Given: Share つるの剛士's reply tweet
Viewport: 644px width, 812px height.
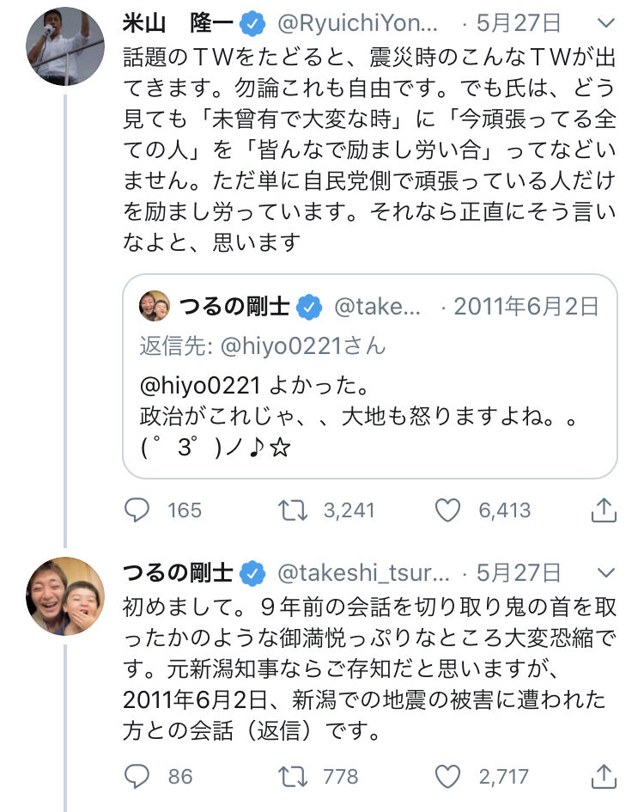Looking at the screenshot, I should (605, 777).
